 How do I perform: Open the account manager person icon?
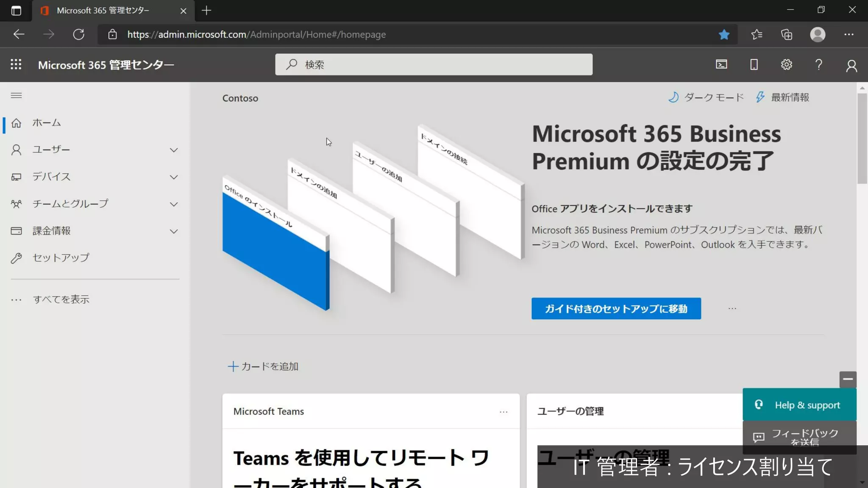[x=851, y=65]
